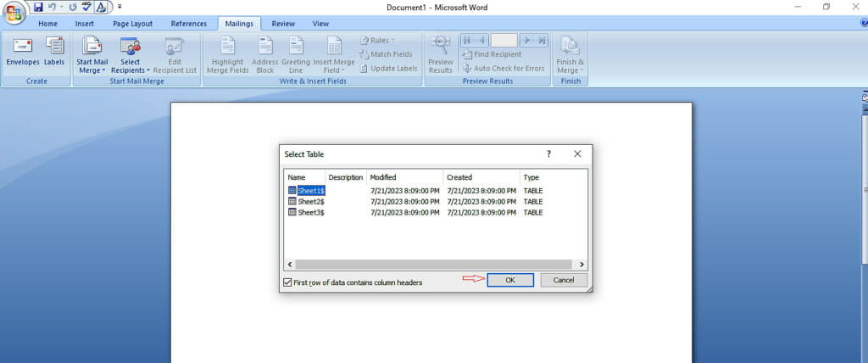Toggle First row contains column headers checkbox
868x363 pixels.
coord(287,282)
